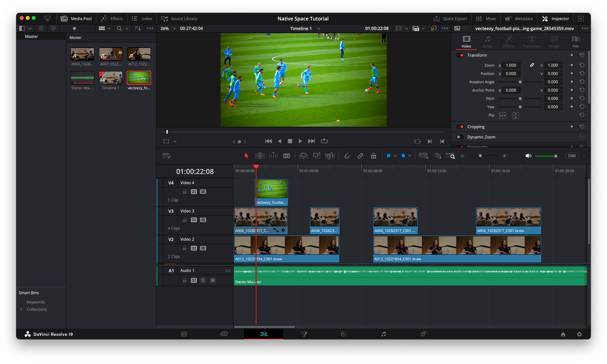
Task: Jump to last frame button
Action: coord(311,141)
